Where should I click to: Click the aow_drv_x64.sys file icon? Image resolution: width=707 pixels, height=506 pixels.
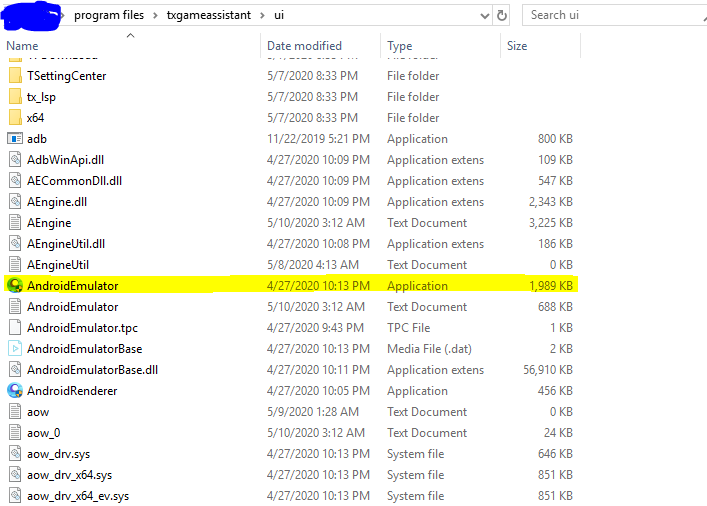coord(15,474)
